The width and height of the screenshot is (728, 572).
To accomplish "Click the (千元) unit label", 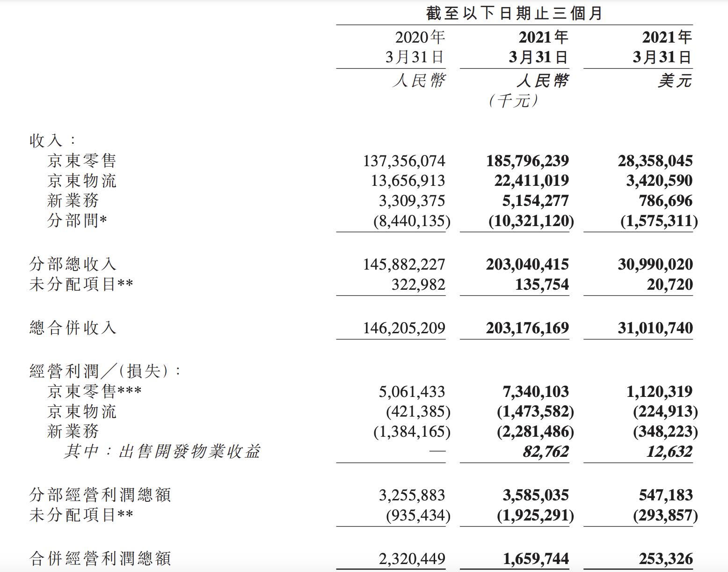I will pos(514,101).
